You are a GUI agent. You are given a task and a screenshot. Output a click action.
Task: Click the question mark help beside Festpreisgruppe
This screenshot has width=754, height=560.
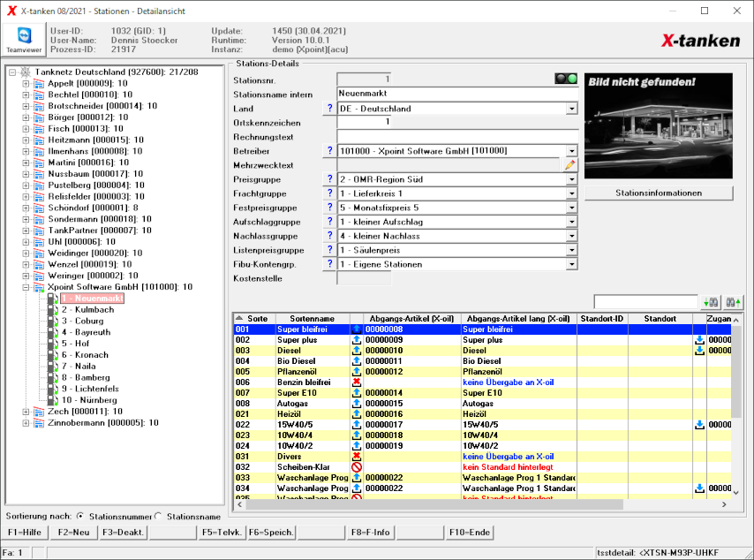329,208
